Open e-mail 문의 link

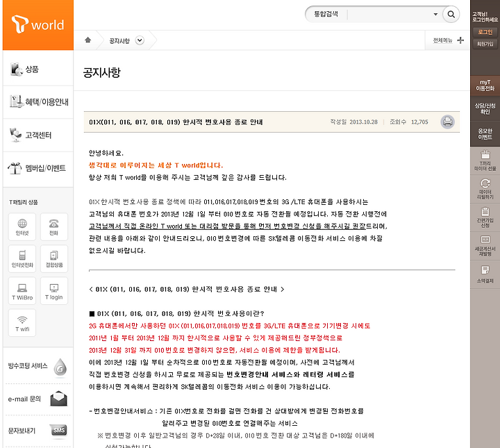point(24,399)
